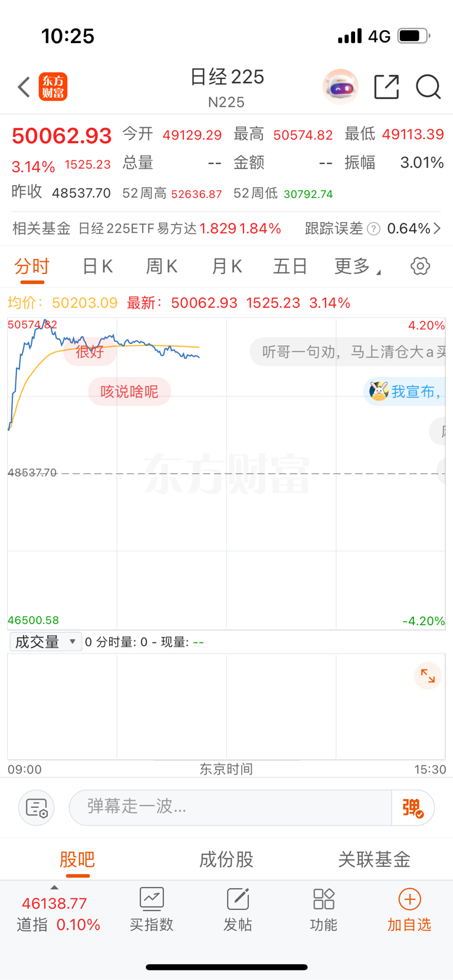The image size is (453, 980).
Task: Tap the share icon
Action: (386, 87)
